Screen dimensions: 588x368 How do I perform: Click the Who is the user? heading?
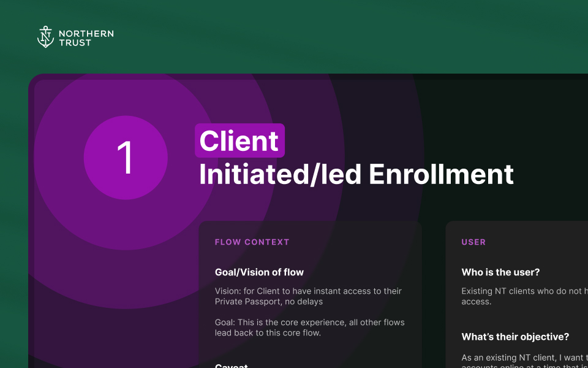pyautogui.click(x=500, y=272)
